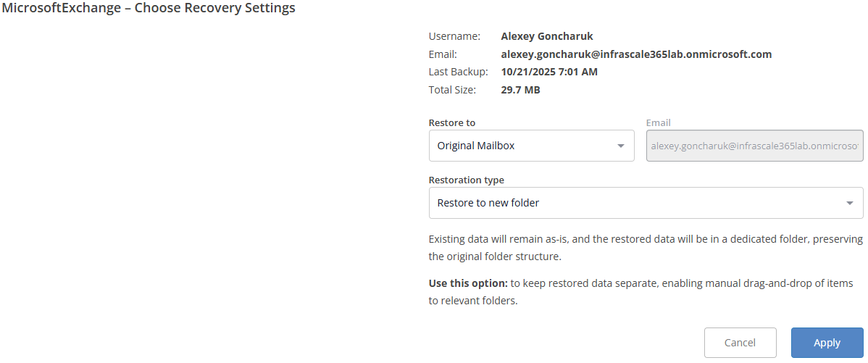The height and width of the screenshot is (363, 868).
Task: Click the disabled Email input field
Action: click(754, 146)
